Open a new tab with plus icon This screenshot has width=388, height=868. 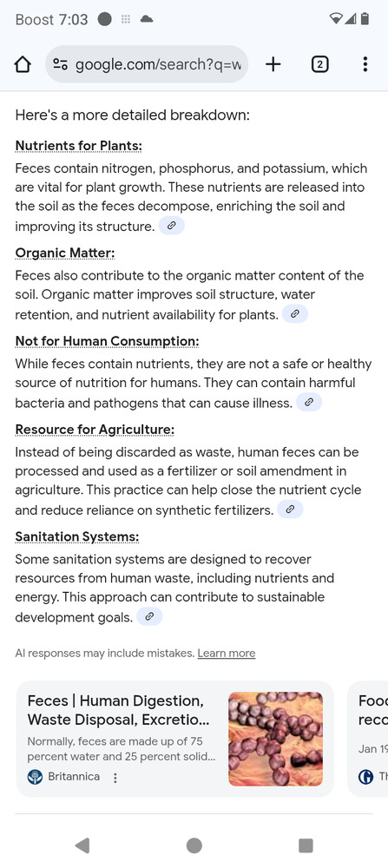[273, 65]
